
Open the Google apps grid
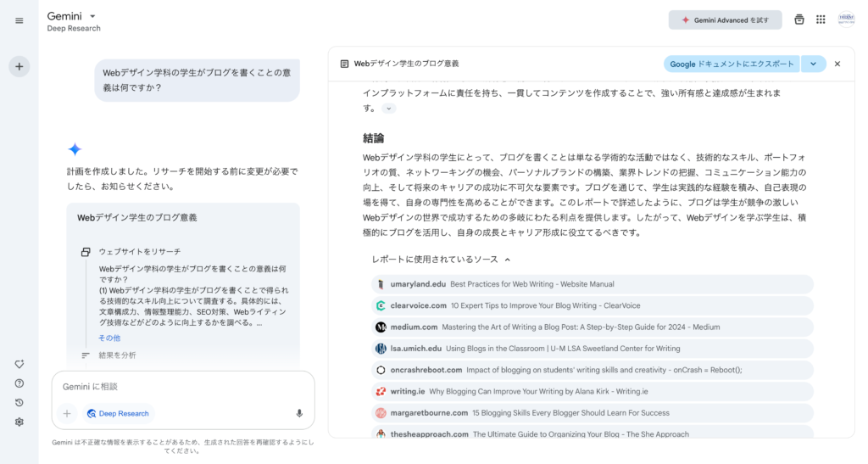(x=821, y=20)
